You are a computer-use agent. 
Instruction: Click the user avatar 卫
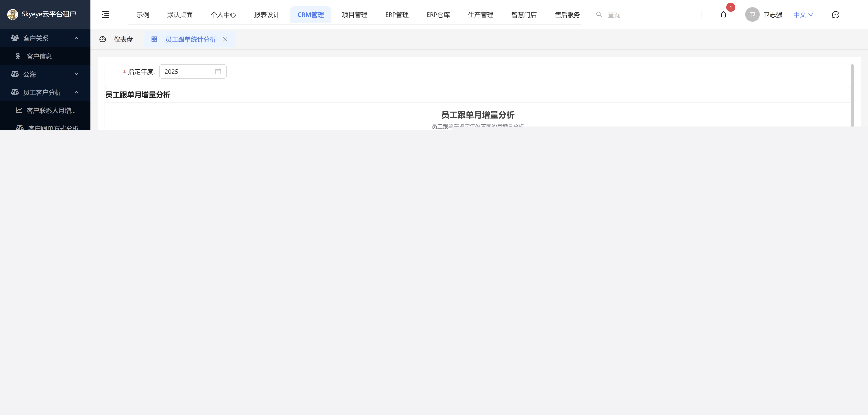(x=752, y=15)
